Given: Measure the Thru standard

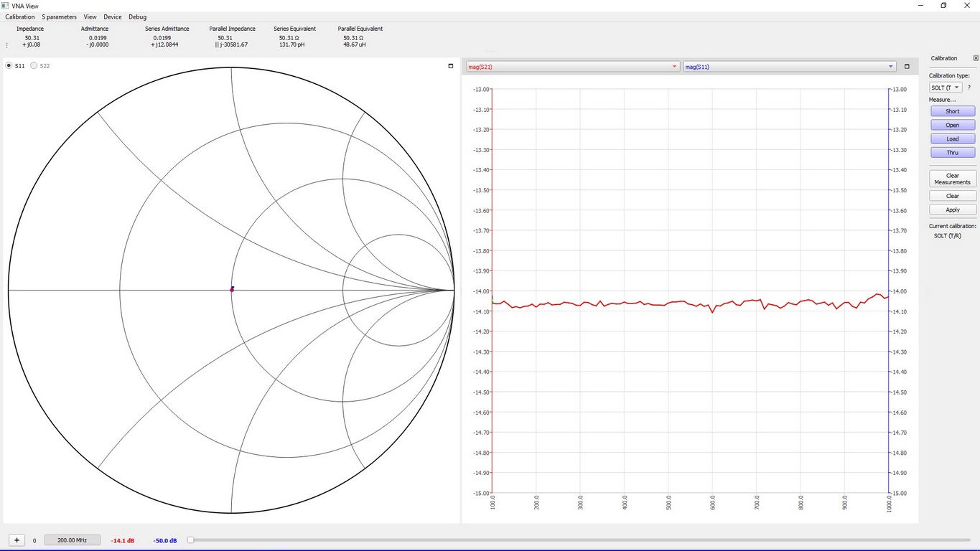Looking at the screenshot, I should click(x=953, y=152).
